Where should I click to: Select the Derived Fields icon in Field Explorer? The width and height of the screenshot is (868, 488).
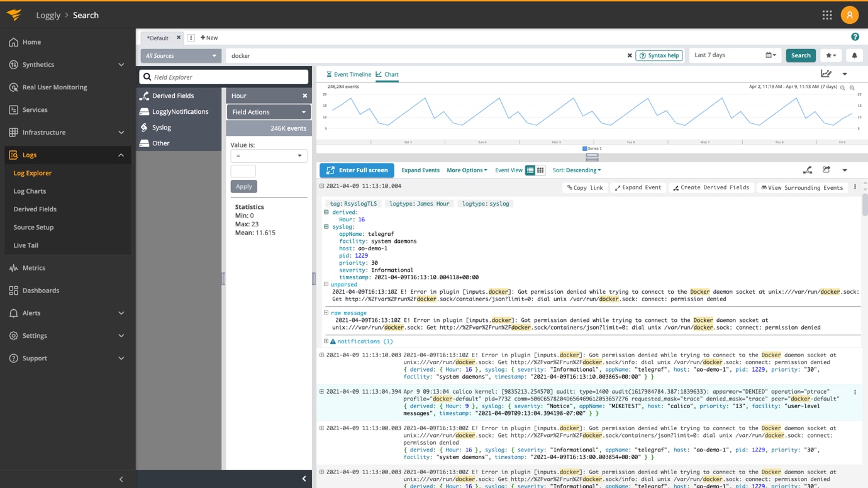coord(145,95)
